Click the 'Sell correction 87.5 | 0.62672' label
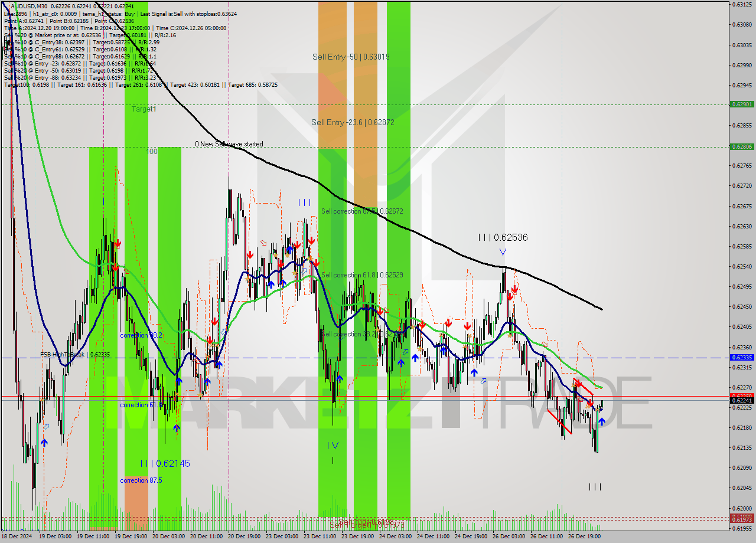756x543 pixels. coord(362,211)
